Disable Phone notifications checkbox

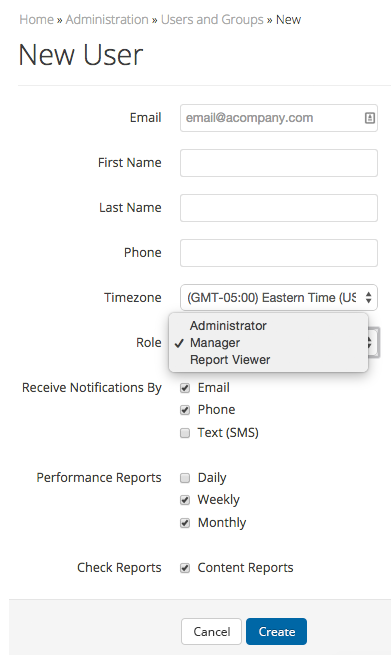(x=185, y=410)
